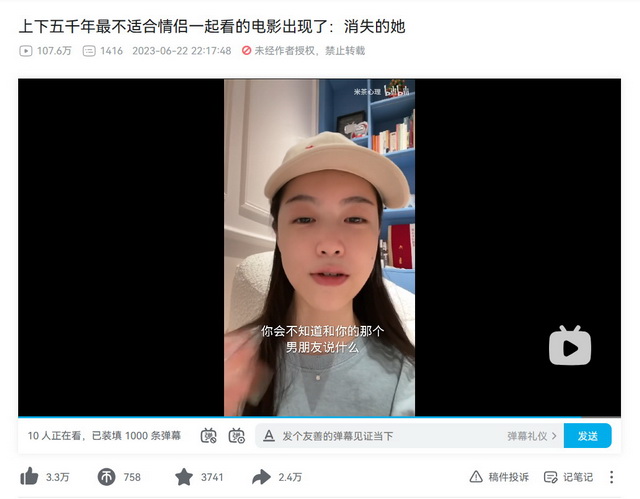Click the bilibili TV play overlay icon
This screenshot has width=640, height=499.
(570, 346)
